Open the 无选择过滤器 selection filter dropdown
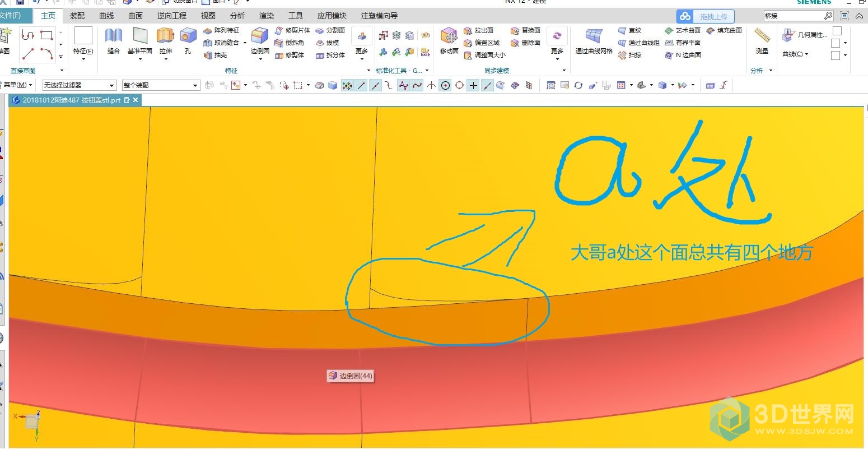868x449 pixels. tap(80, 85)
